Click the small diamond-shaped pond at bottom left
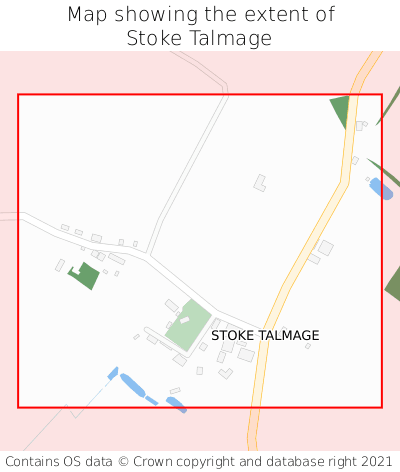The width and height of the screenshot is (400, 472). point(113,373)
